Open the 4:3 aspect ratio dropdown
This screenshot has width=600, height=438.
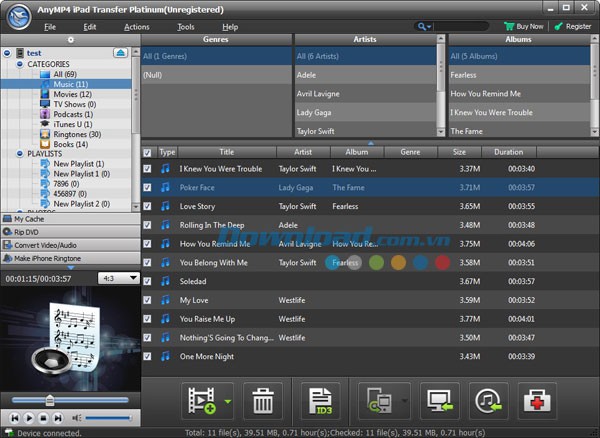coord(119,278)
